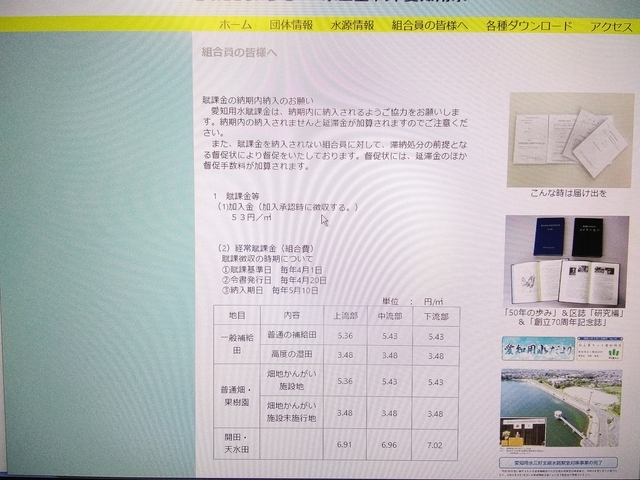
Task: Open the 水源情報 menu item
Action: point(352,26)
